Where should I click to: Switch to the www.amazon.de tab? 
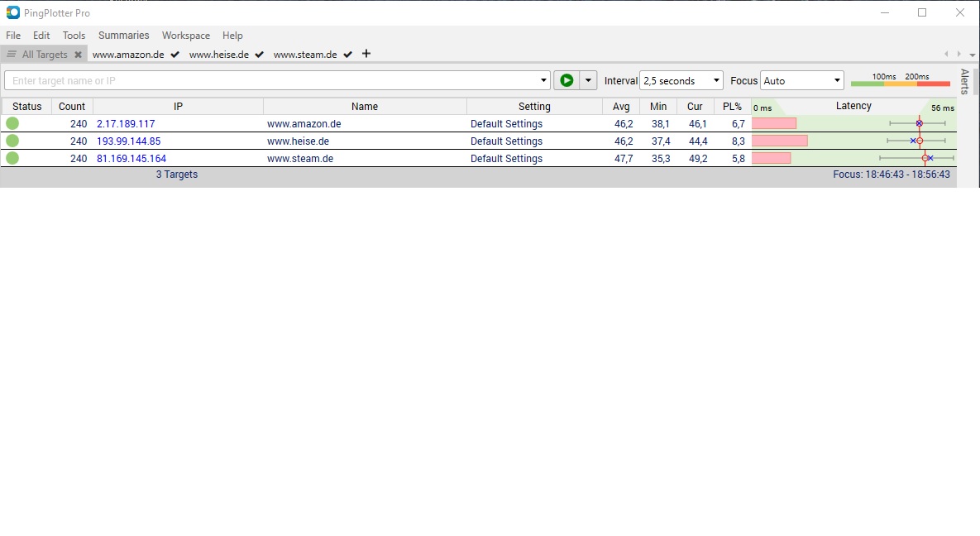pos(128,55)
